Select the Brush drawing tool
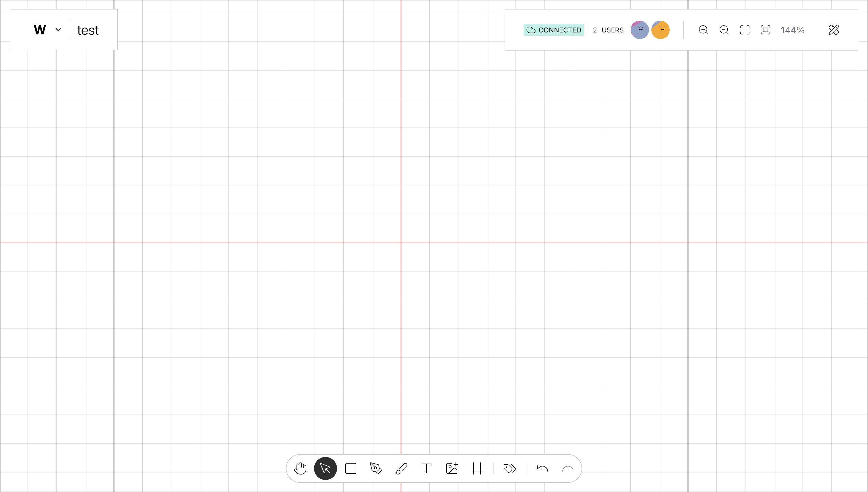This screenshot has height=492, width=868. click(401, 468)
